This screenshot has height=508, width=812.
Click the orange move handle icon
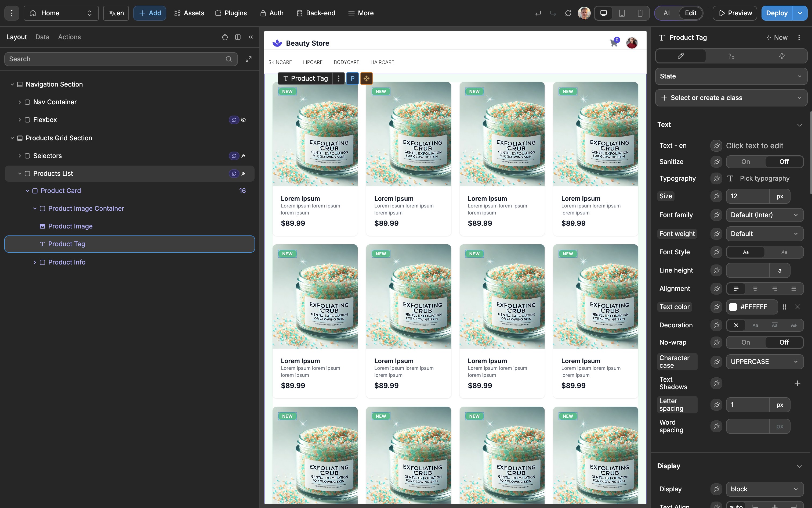coord(367,78)
